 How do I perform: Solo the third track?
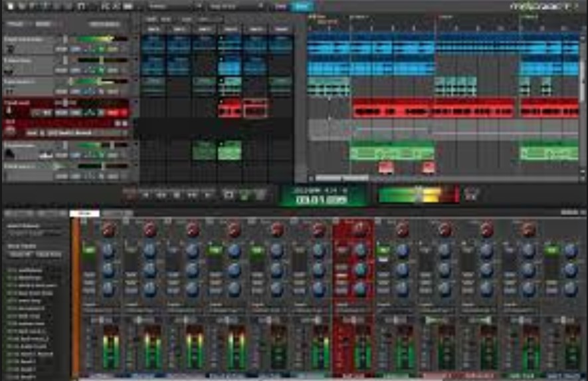[75, 91]
